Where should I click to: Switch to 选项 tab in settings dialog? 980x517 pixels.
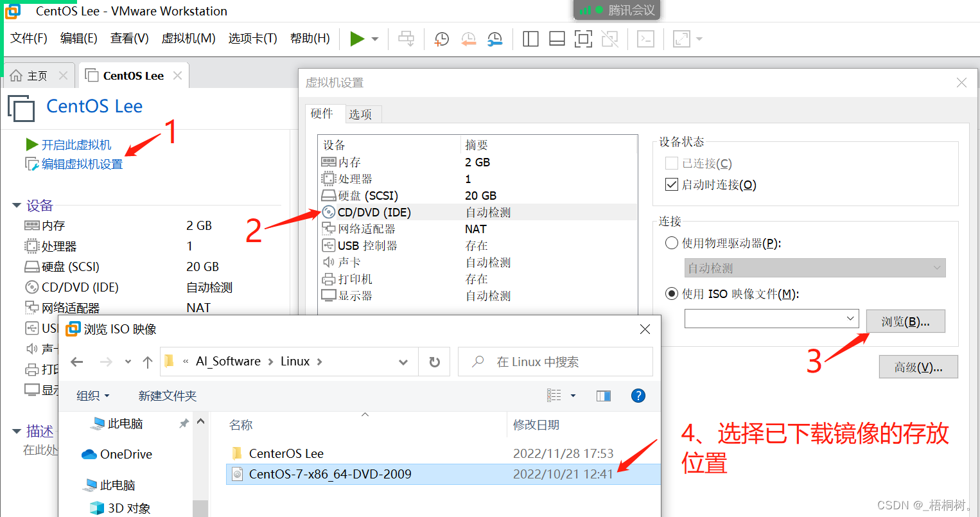click(360, 114)
